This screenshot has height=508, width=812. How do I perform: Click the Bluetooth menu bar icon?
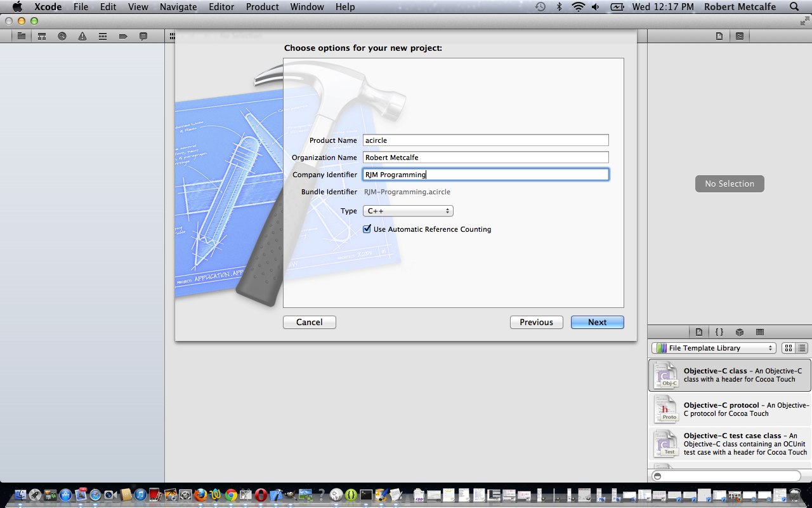tap(559, 7)
